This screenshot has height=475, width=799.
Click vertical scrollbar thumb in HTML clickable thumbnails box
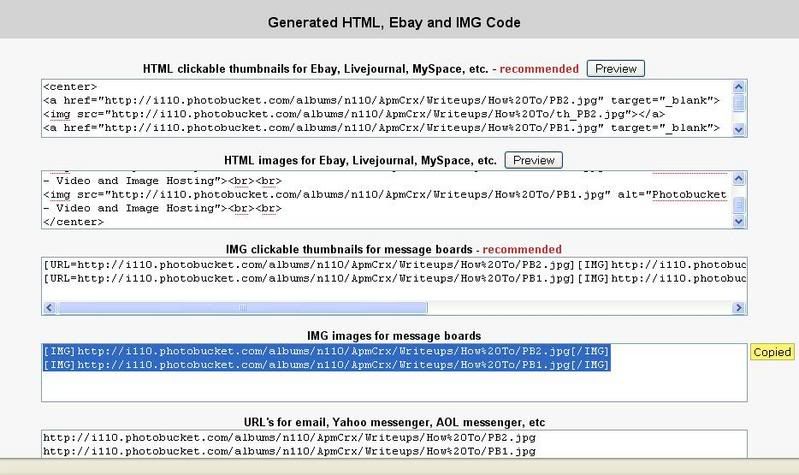739,103
